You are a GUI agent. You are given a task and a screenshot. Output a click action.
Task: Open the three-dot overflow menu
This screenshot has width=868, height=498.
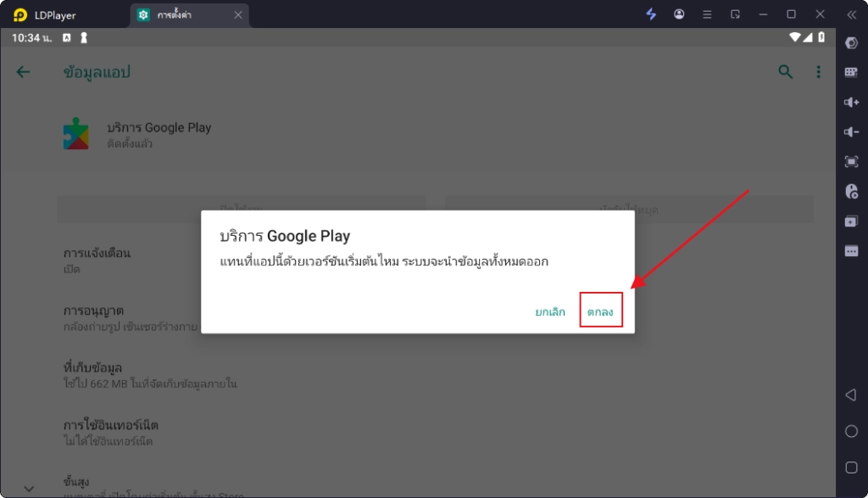(x=818, y=72)
